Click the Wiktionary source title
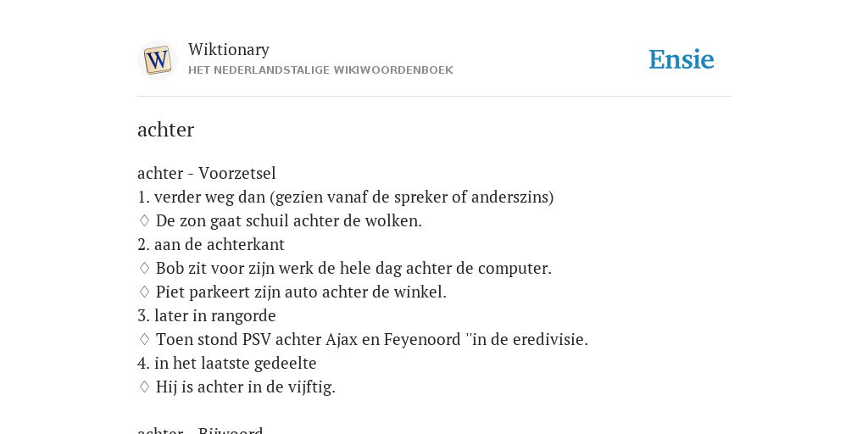This screenshot has height=434, width=868. tap(229, 50)
